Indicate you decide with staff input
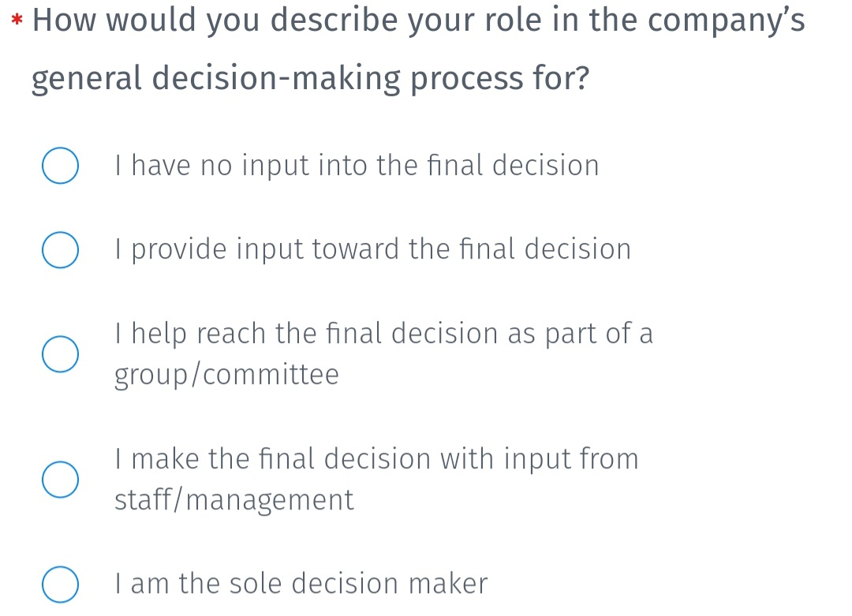The width and height of the screenshot is (852, 616). coord(60,480)
